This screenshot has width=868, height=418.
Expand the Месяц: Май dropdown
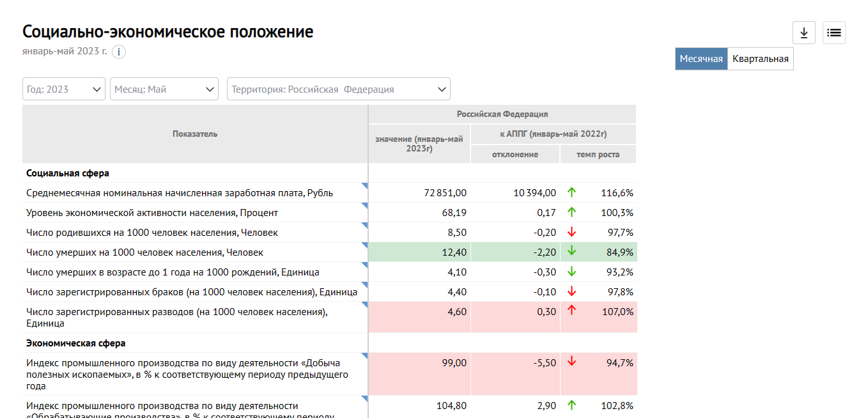point(164,89)
